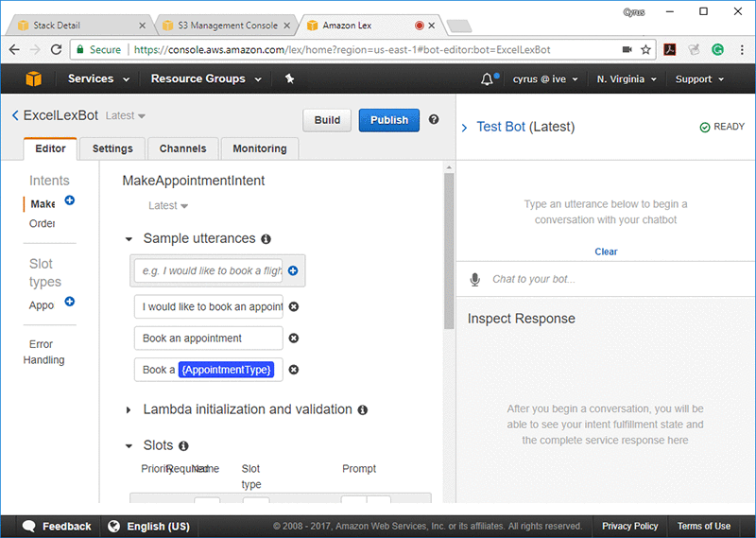The image size is (756, 538).
Task: Bookmark this page with the star icon
Action: point(645,49)
